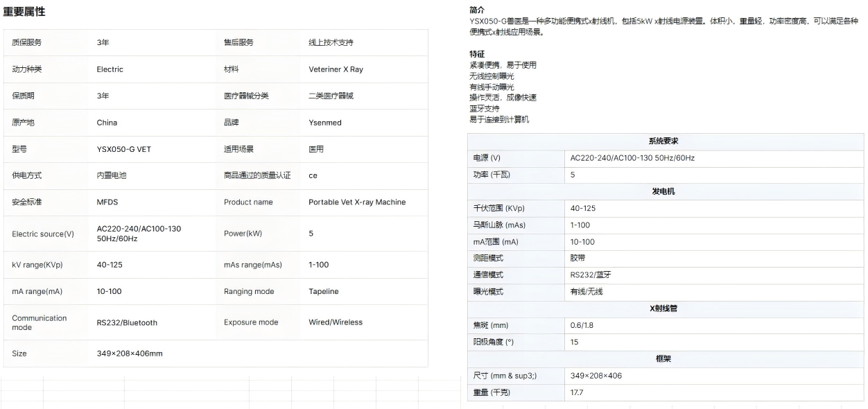Select the MFDS safety standard value

(x=107, y=202)
